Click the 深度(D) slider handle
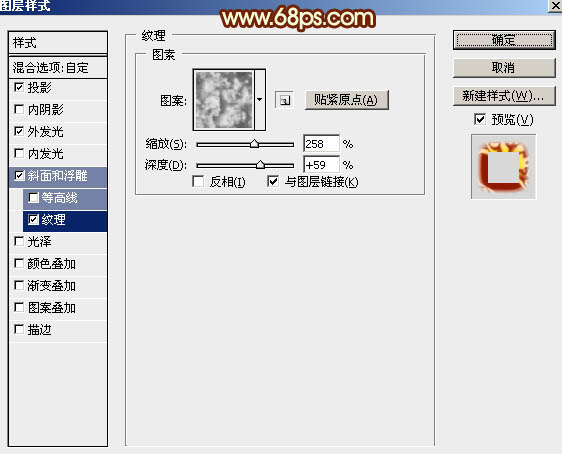Screen dimensions: 562x454 [x=260, y=164]
